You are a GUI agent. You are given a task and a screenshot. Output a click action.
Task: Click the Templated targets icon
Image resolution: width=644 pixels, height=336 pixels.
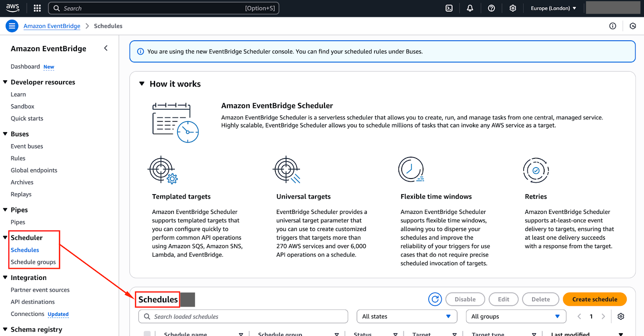(163, 170)
